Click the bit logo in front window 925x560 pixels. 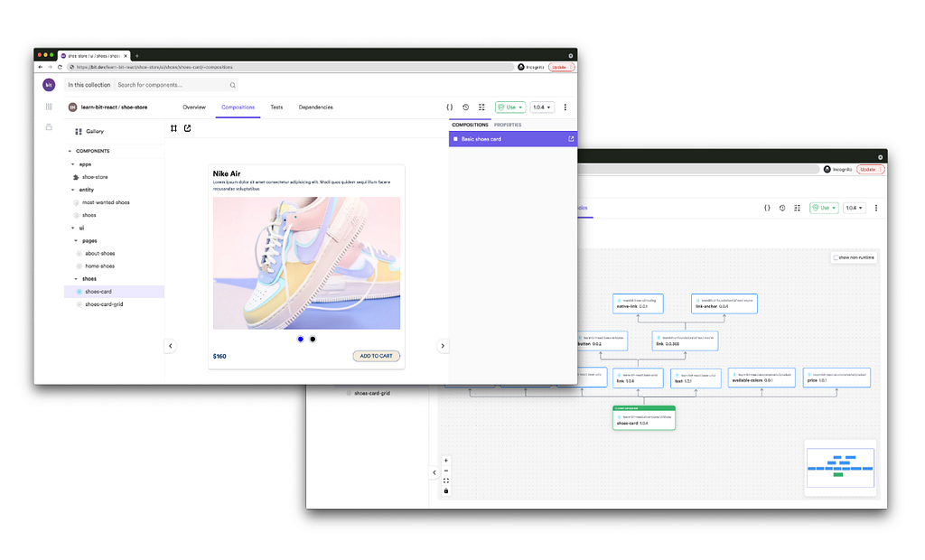pyautogui.click(x=49, y=85)
